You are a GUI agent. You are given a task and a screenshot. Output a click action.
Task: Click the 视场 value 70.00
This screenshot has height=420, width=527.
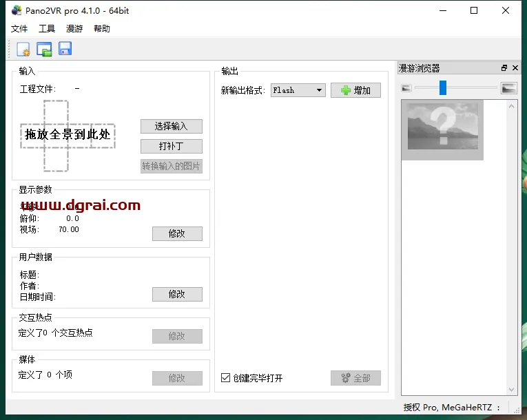coord(69,229)
